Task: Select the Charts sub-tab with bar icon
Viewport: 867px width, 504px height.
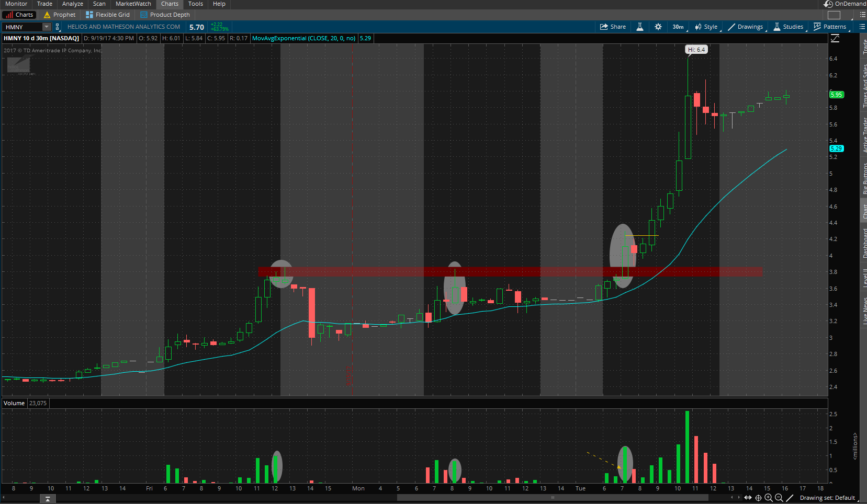Action: (x=19, y=15)
